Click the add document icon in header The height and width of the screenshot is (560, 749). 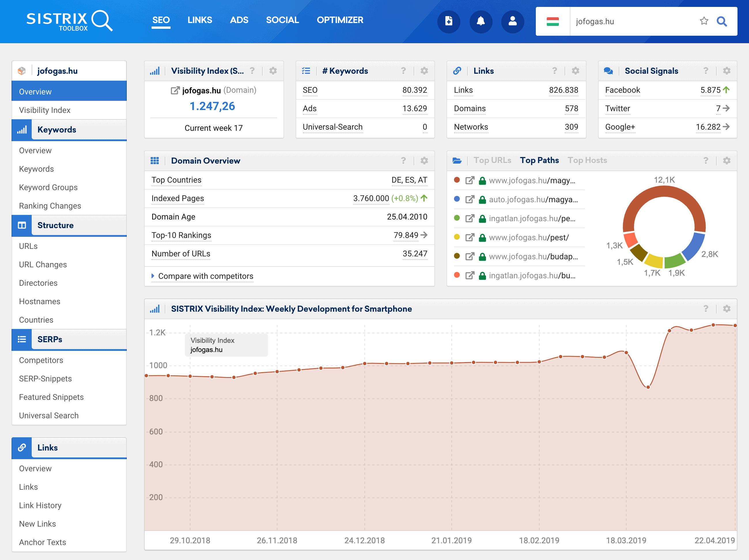448,21
